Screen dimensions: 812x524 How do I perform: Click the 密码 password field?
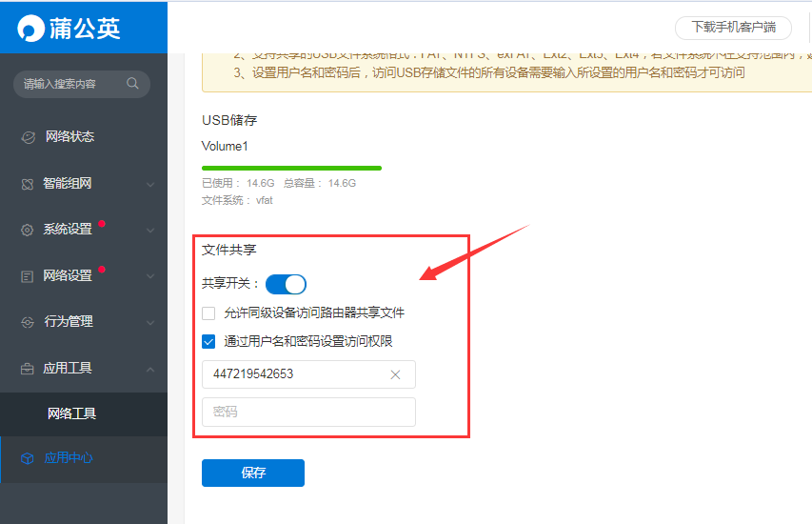coord(308,412)
